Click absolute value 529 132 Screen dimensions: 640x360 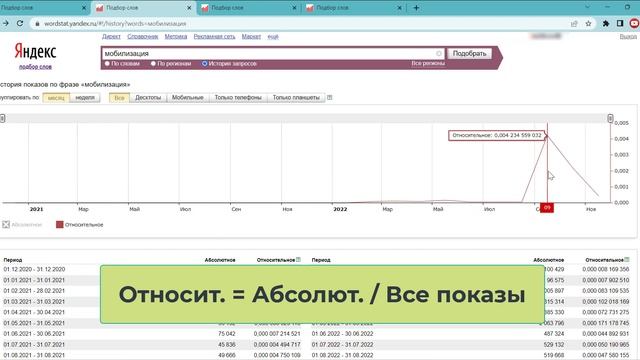554,344
